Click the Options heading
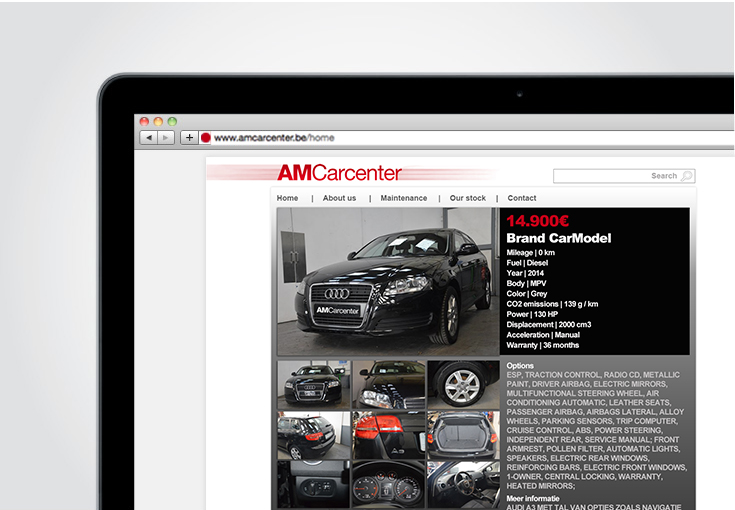Screen dimensions: 735x510 pyautogui.click(x=520, y=366)
